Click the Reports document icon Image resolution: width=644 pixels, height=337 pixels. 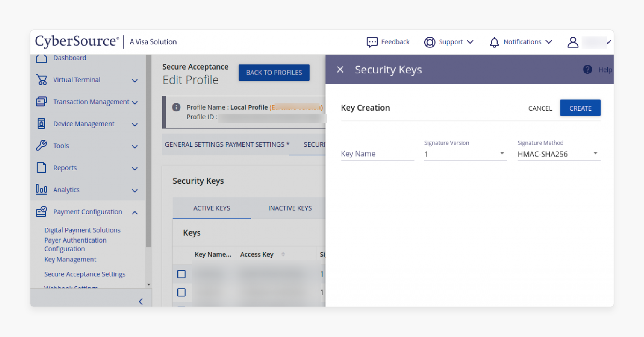[x=42, y=168]
